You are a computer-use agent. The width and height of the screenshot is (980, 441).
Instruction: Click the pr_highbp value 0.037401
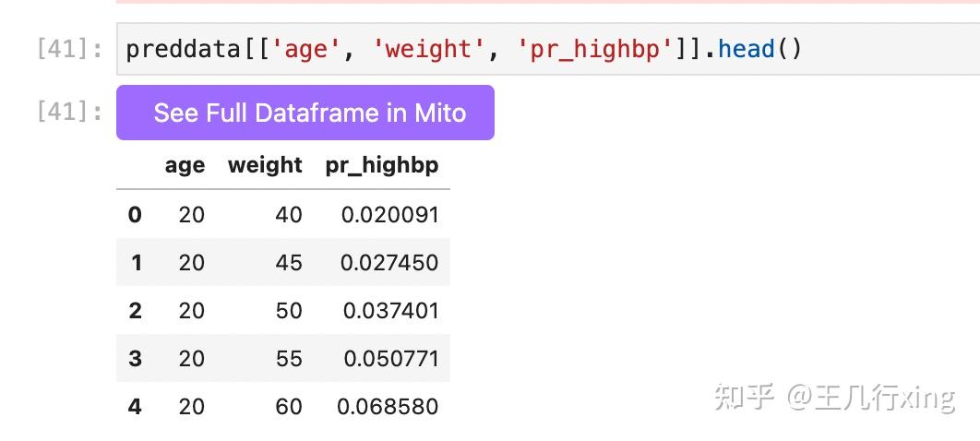[390, 311]
